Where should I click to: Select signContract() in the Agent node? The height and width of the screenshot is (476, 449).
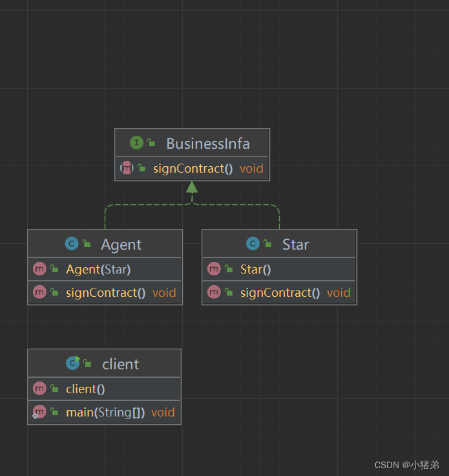coord(106,293)
